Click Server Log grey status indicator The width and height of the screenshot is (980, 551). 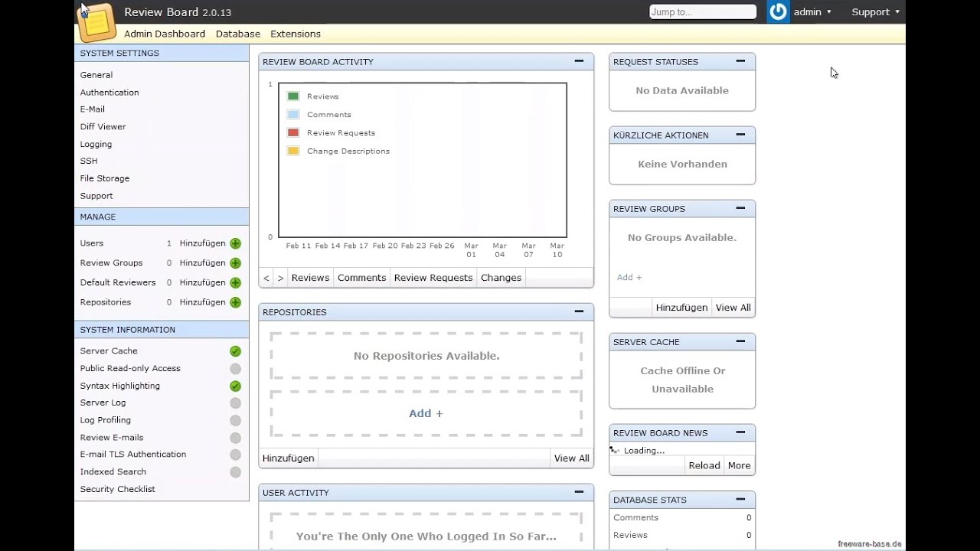click(235, 403)
